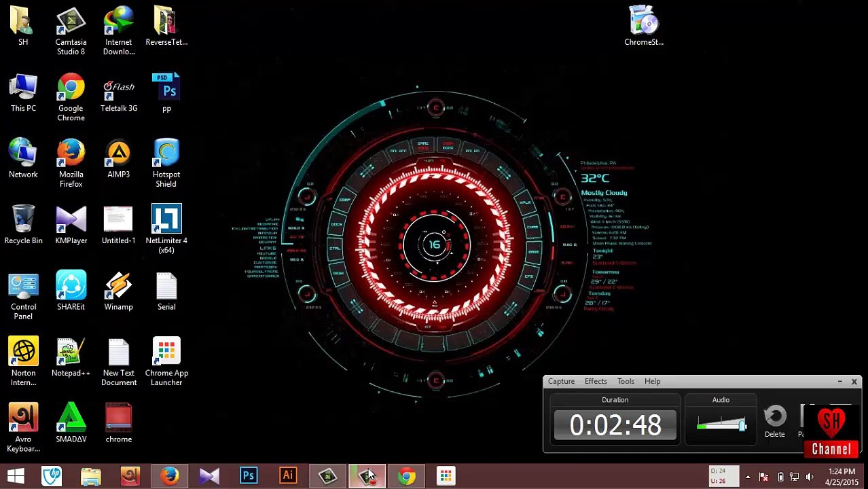Open Avro Keyboard taskbar icon
This screenshot has width=868, height=489.
130,476
